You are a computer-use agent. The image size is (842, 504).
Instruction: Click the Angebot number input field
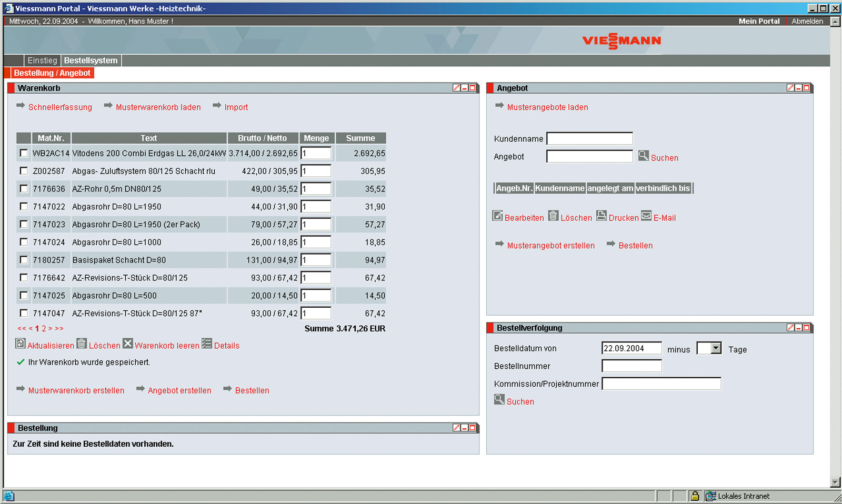pos(590,156)
